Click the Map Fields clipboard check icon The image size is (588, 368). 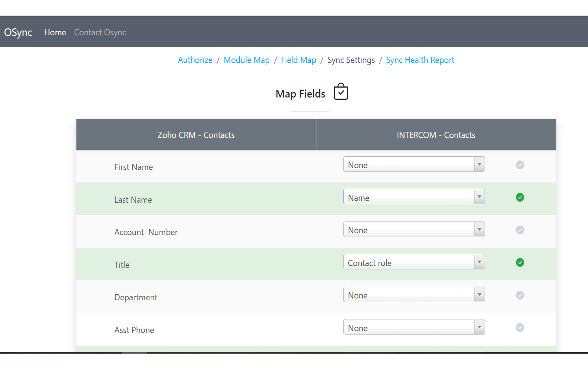(341, 92)
